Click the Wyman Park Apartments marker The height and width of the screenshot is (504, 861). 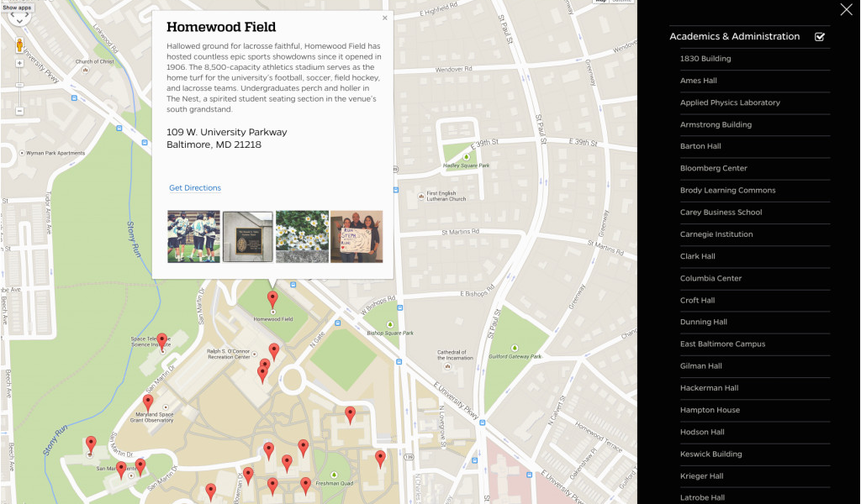pyautogui.click(x=22, y=153)
